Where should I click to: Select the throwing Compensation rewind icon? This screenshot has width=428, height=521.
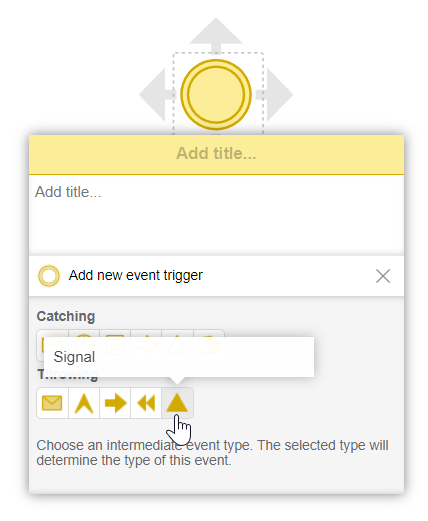(146, 403)
